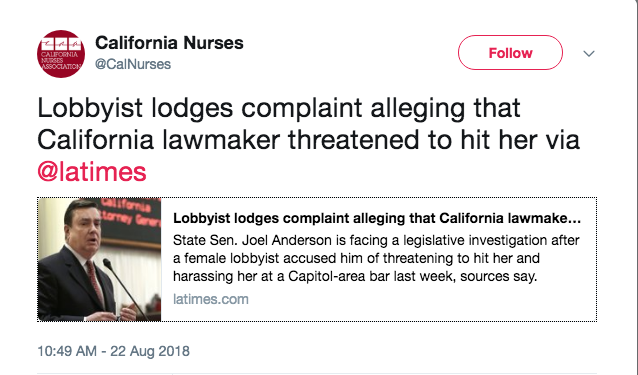Open the latimes.com domain link
The width and height of the screenshot is (638, 375).
pos(211,299)
